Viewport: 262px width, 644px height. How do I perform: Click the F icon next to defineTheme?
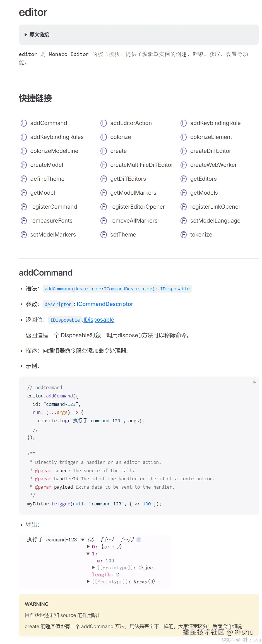[x=24, y=179]
